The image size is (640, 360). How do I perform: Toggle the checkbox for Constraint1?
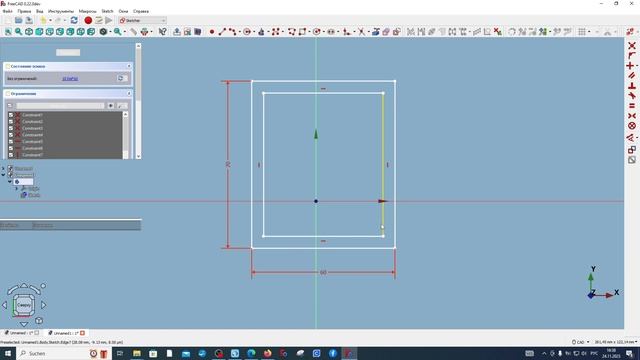[x=11, y=115]
